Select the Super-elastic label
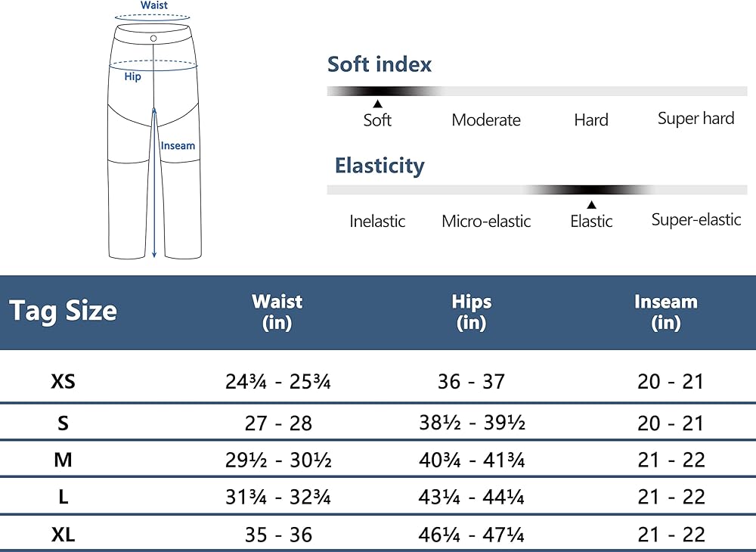The height and width of the screenshot is (552, 756). pos(696,220)
